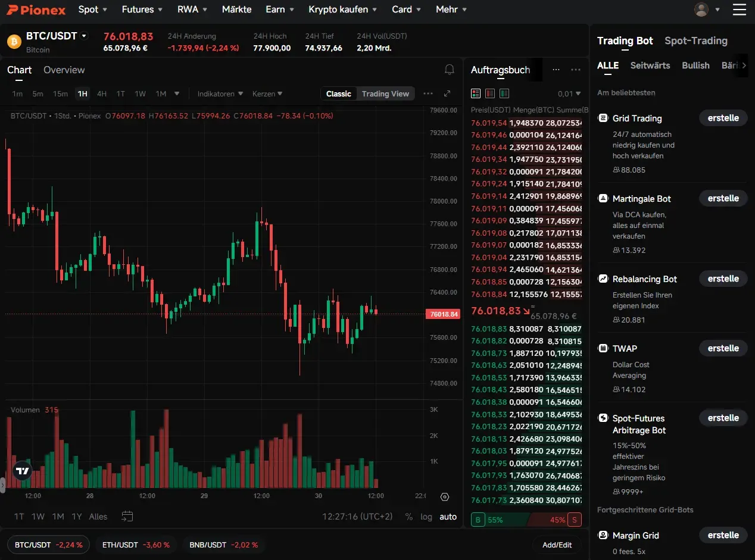
Task: Show buy orders only in order book
Action: click(x=504, y=93)
